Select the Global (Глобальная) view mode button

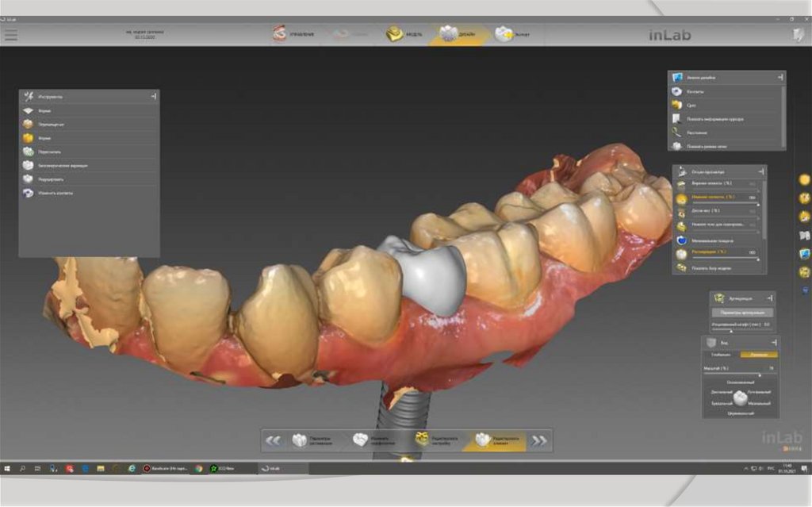pyautogui.click(x=722, y=355)
